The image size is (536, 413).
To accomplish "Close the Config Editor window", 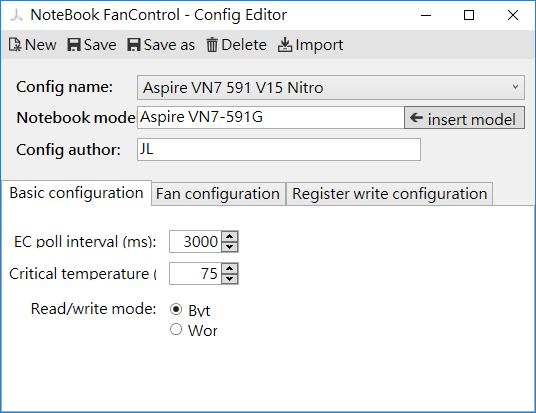I will click(x=513, y=15).
